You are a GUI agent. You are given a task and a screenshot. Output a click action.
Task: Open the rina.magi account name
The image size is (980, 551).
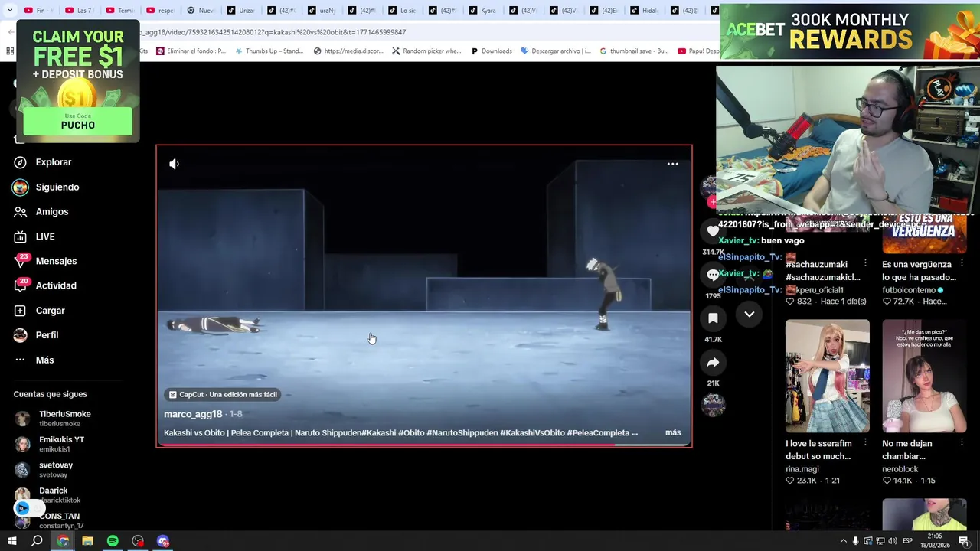click(x=802, y=469)
